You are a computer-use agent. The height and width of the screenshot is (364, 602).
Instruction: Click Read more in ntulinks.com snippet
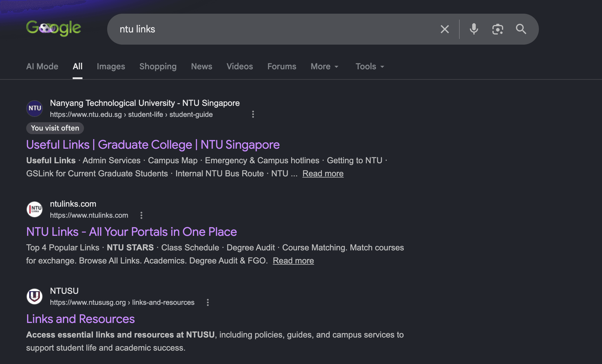click(x=293, y=261)
